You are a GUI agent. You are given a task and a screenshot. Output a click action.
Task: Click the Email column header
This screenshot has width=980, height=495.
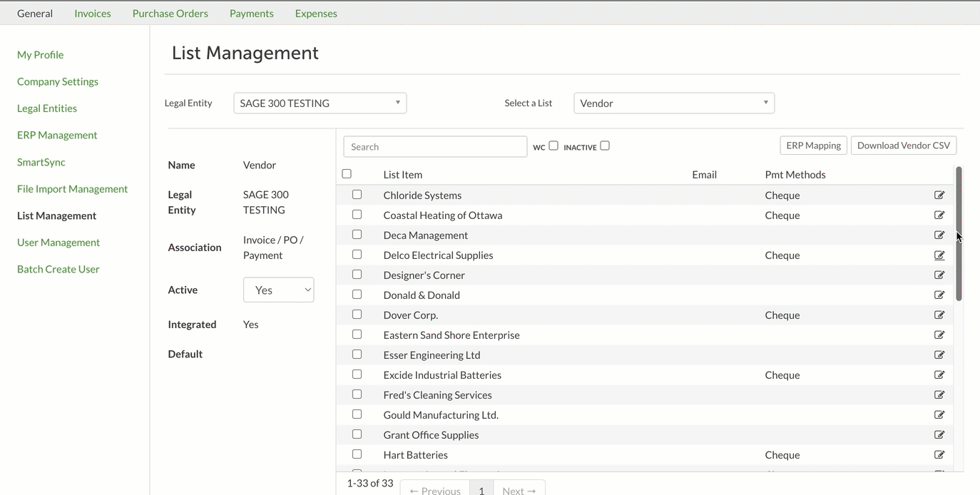pos(705,174)
